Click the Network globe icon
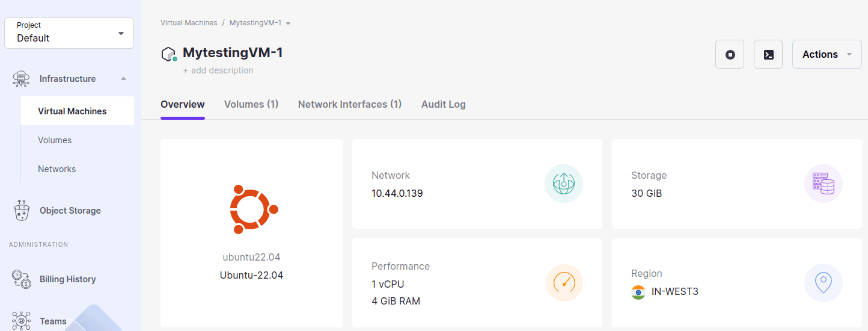Viewport: 868px width, 331px height. click(x=564, y=184)
